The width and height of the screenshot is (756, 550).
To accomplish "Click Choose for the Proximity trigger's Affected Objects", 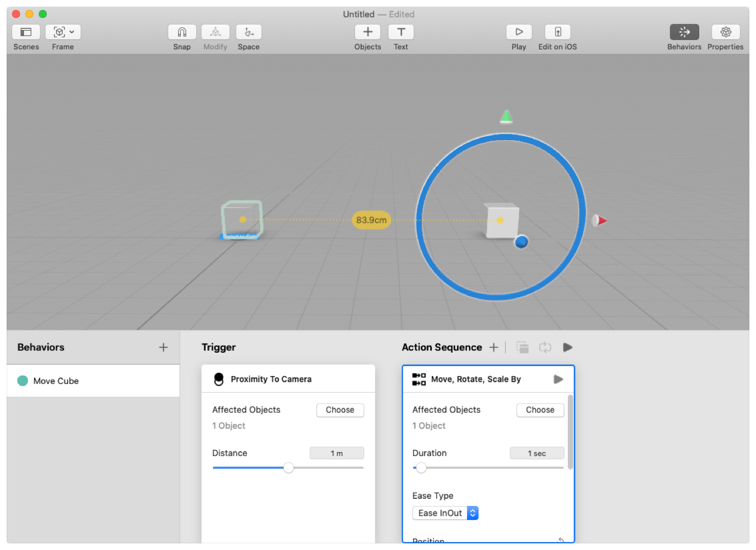I will click(340, 410).
